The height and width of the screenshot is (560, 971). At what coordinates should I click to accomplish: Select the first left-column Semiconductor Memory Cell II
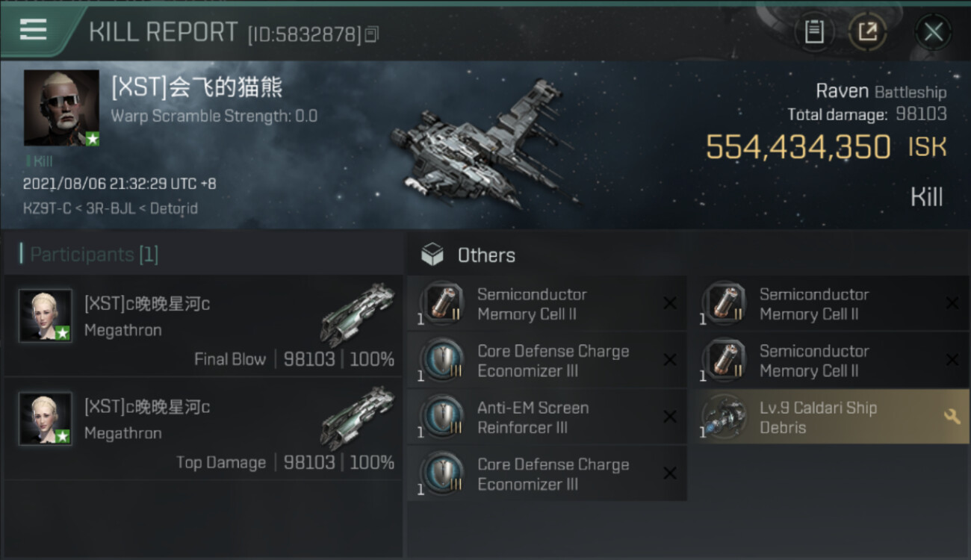(x=547, y=304)
